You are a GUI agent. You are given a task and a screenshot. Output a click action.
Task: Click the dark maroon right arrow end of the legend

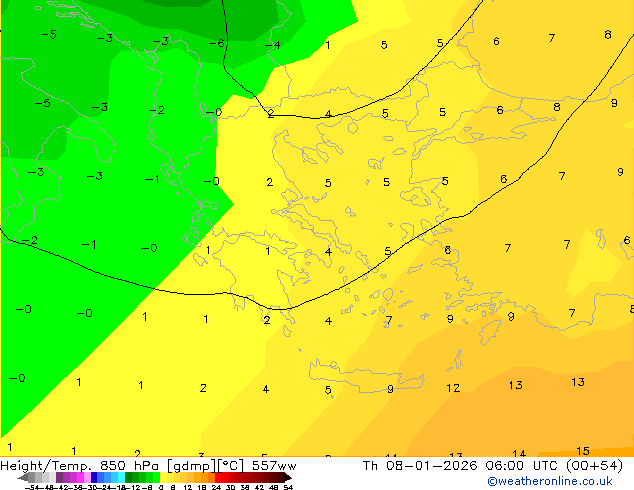(287, 478)
